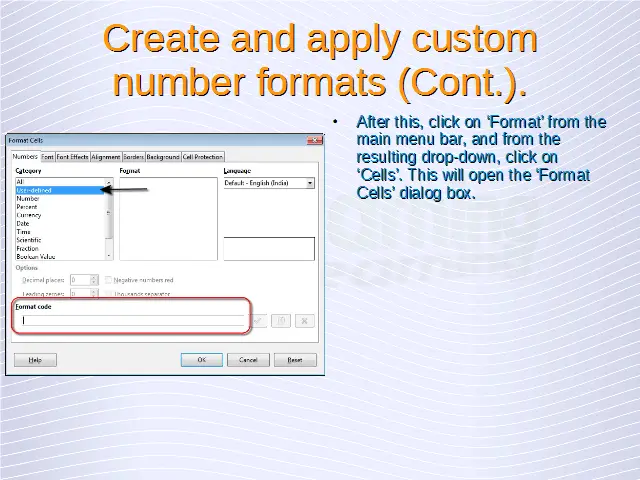Toggle the Negative numbers red checkbox
640x480 pixels.
109,280
